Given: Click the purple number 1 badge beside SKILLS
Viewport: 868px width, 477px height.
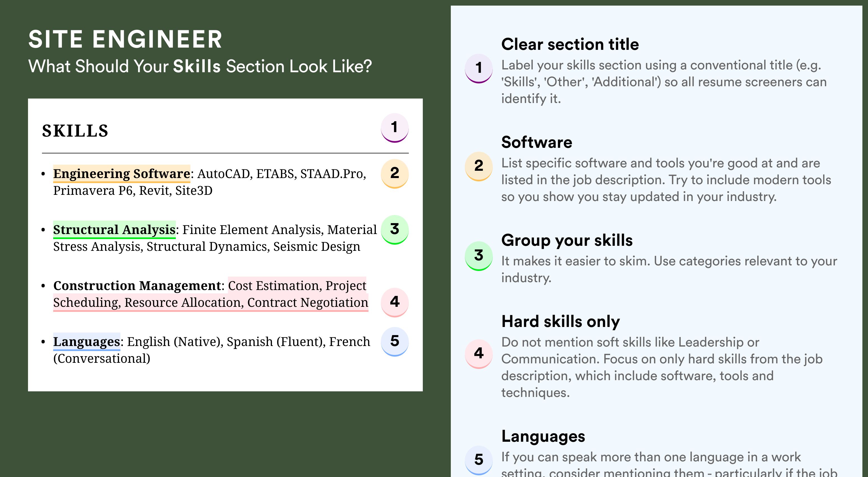Looking at the screenshot, I should pos(395,128).
